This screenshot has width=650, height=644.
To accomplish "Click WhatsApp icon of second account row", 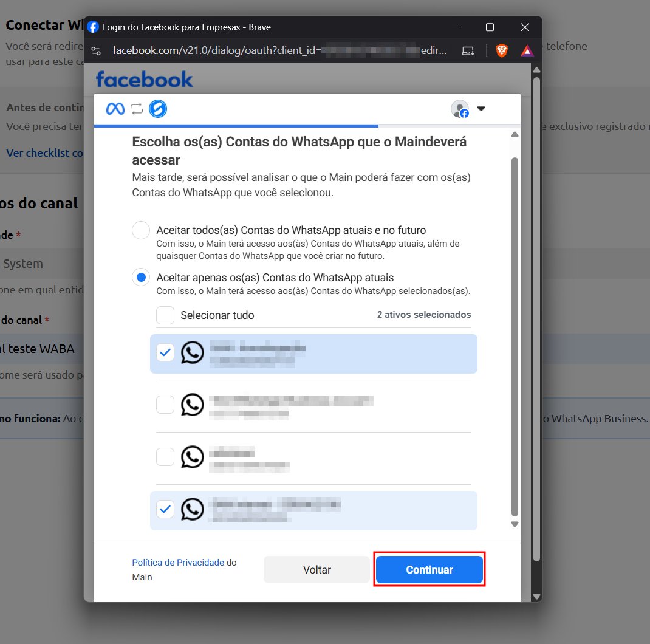I will point(193,405).
